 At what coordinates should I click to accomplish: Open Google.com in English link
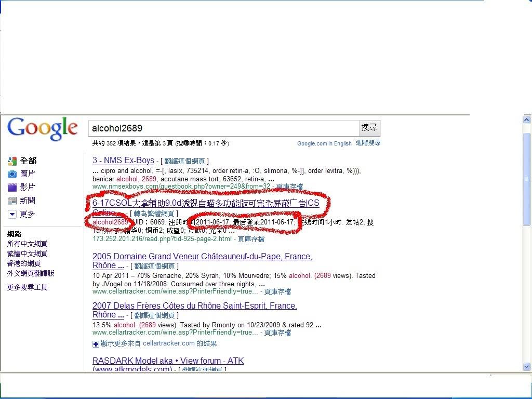point(324,143)
